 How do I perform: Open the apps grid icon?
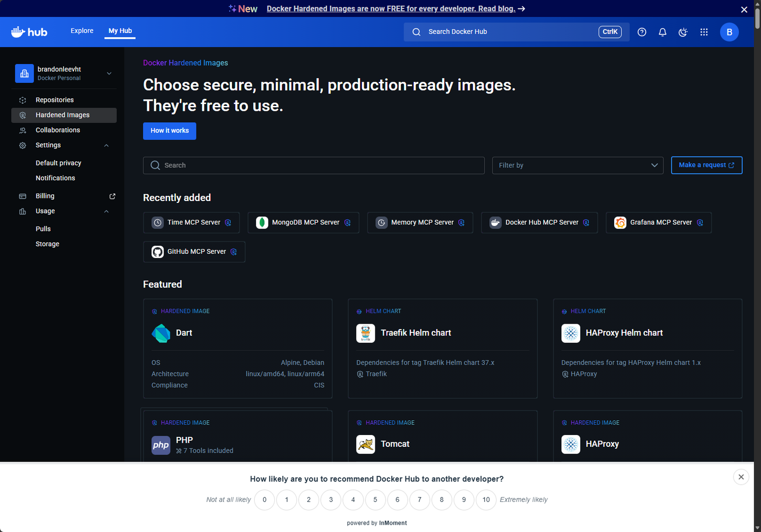tap(704, 32)
